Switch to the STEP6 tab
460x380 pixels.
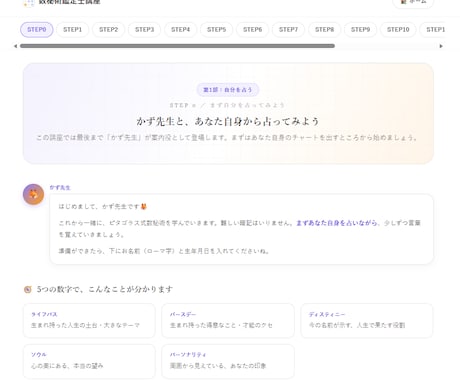pos(253,30)
